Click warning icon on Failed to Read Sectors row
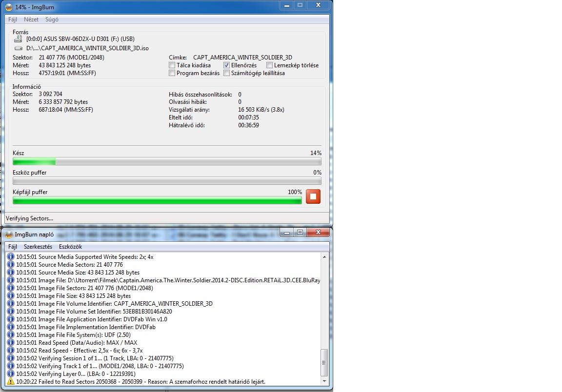562x392 pixels. [10, 382]
